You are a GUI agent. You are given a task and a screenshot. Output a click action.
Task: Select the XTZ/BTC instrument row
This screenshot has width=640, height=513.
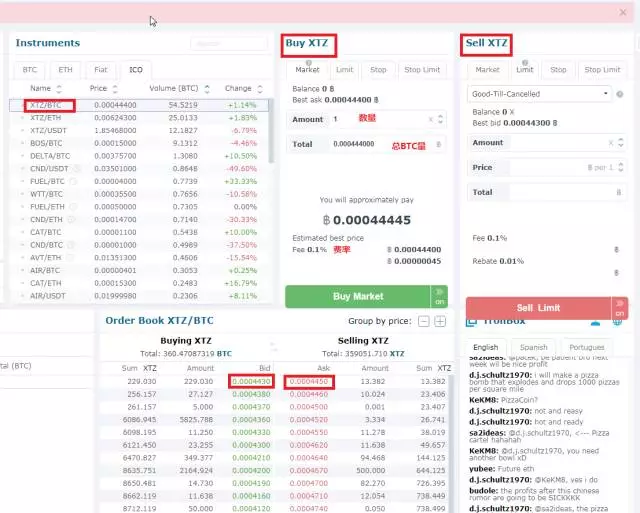(139, 105)
